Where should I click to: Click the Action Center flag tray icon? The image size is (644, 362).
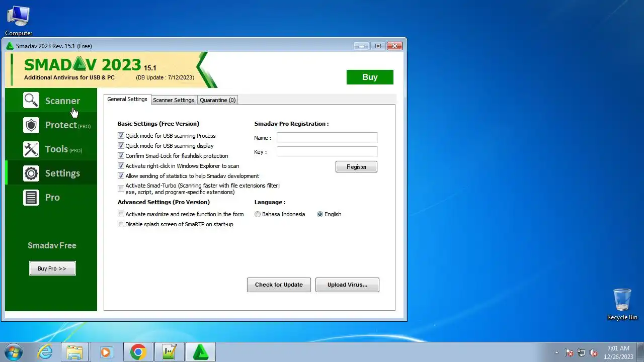coord(569,352)
